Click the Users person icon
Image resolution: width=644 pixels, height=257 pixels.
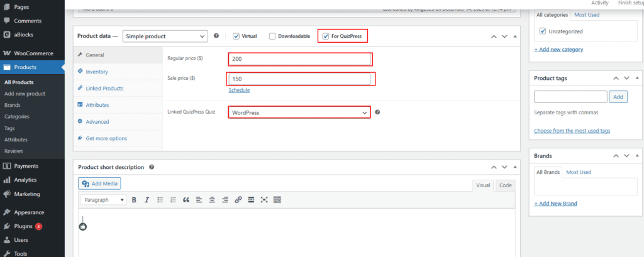[6, 240]
